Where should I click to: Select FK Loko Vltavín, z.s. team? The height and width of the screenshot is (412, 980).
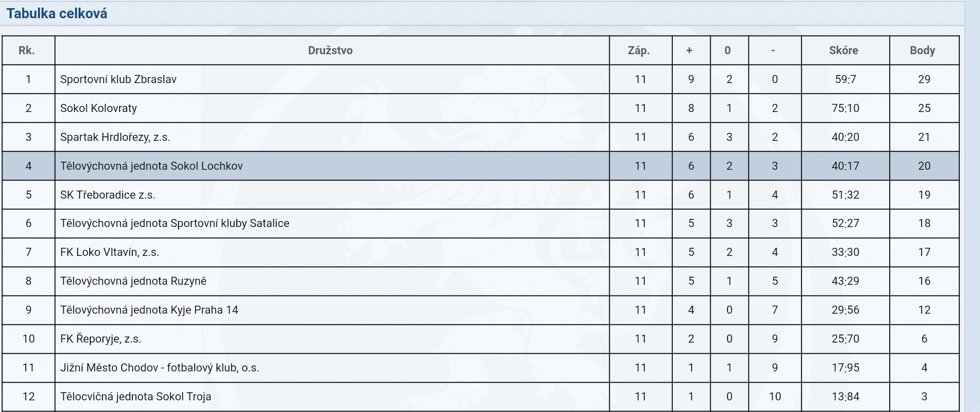(110, 252)
